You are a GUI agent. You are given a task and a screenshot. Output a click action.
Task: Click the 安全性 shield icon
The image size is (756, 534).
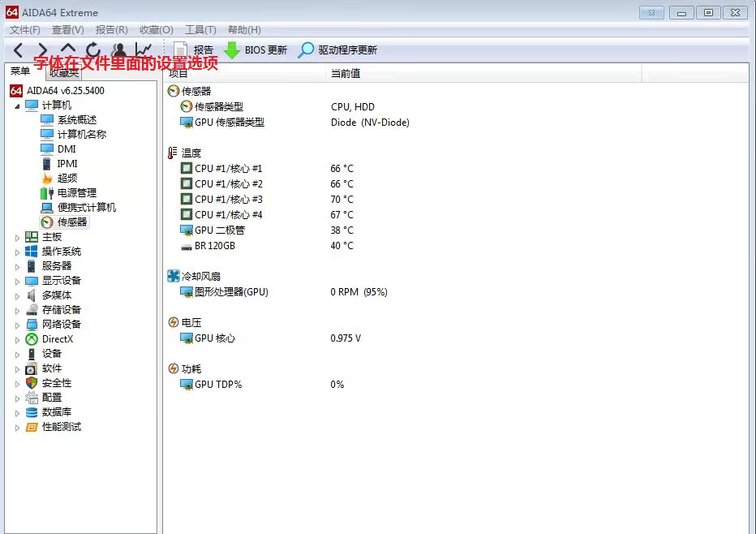32,383
